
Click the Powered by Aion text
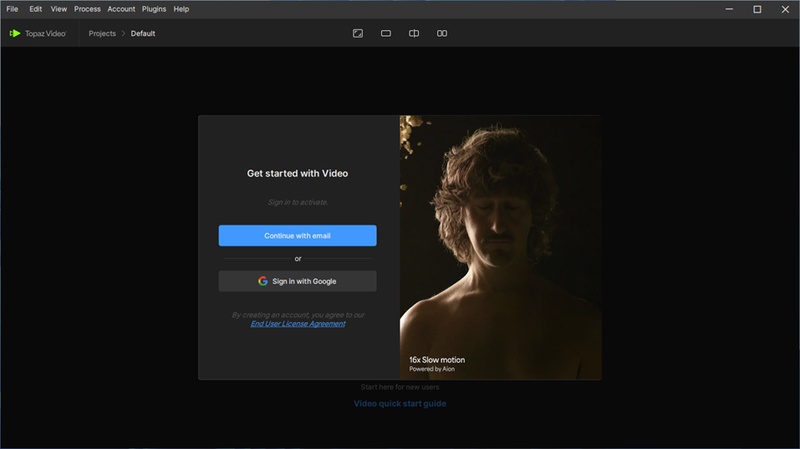point(432,369)
